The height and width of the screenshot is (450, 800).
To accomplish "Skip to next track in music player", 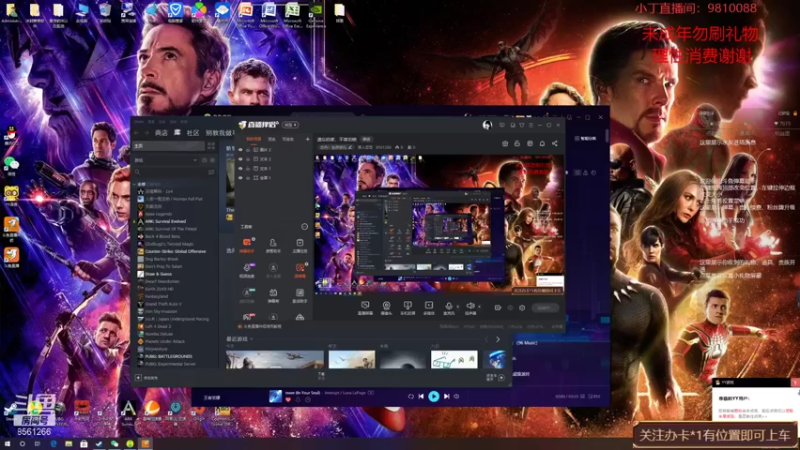I will (446, 396).
